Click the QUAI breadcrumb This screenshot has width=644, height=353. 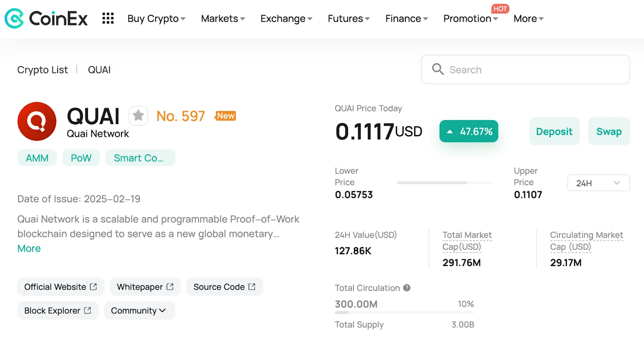pos(99,70)
